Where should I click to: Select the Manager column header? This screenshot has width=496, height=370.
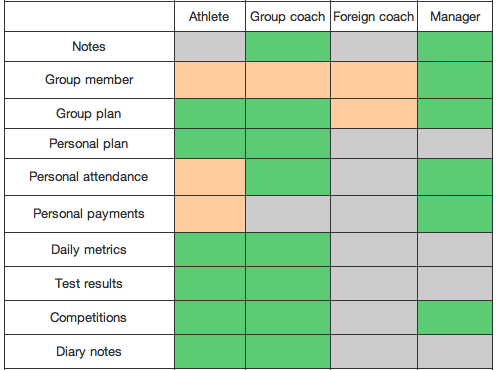click(x=455, y=16)
